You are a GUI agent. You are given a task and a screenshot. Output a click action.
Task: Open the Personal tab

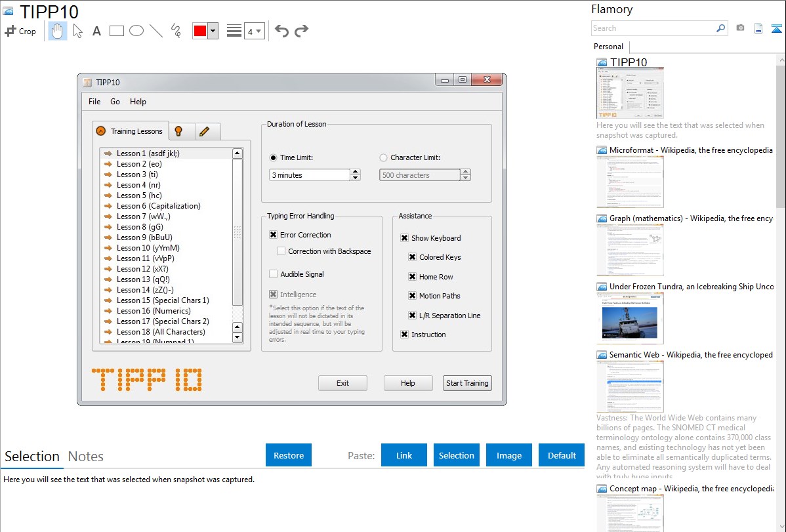608,47
